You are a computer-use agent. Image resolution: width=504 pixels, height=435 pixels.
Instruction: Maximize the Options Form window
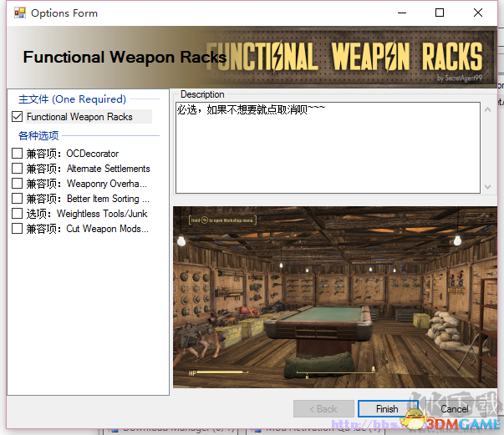coord(440,13)
